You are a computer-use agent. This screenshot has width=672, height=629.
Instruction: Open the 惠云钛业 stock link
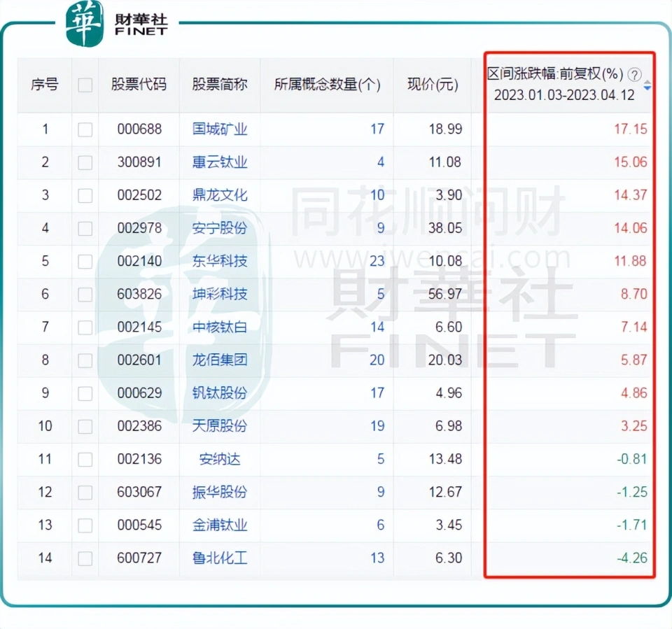(x=220, y=162)
